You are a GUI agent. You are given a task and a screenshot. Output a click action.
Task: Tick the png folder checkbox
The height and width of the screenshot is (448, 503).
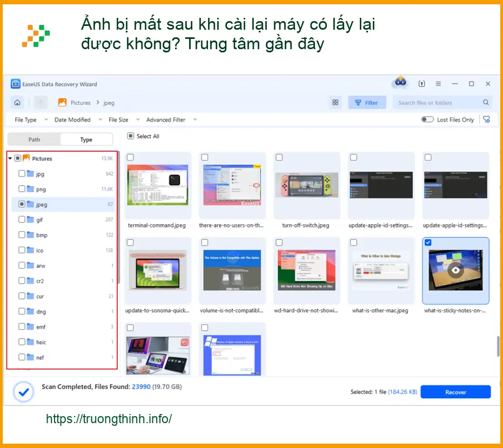click(22, 189)
